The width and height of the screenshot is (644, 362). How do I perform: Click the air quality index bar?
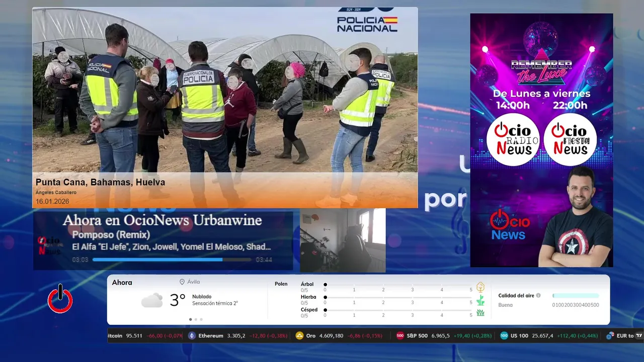576,296
